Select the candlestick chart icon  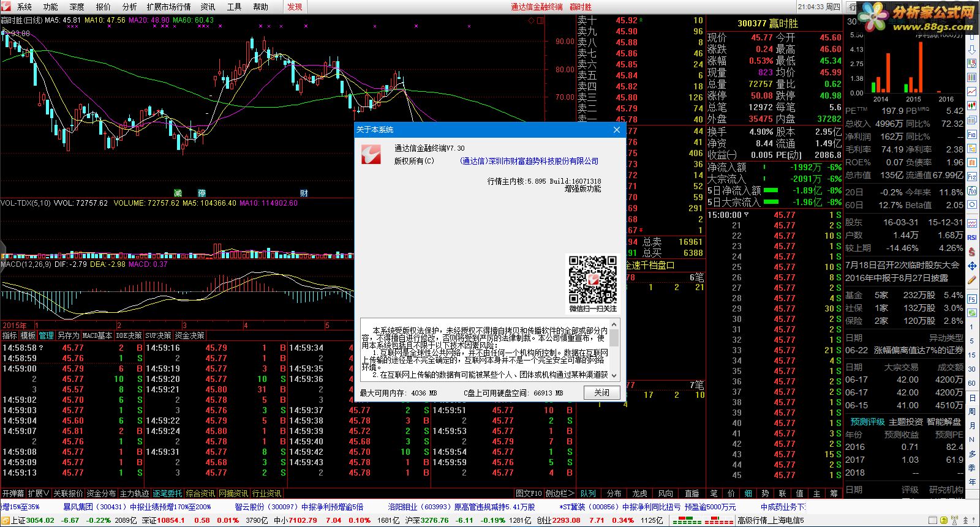pos(971,105)
